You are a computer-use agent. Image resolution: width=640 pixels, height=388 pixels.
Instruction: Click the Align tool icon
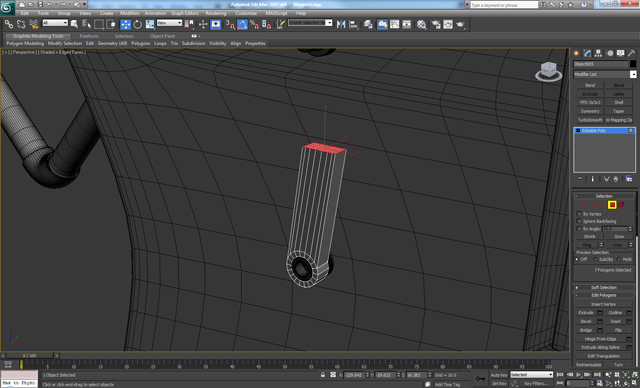pos(353,24)
